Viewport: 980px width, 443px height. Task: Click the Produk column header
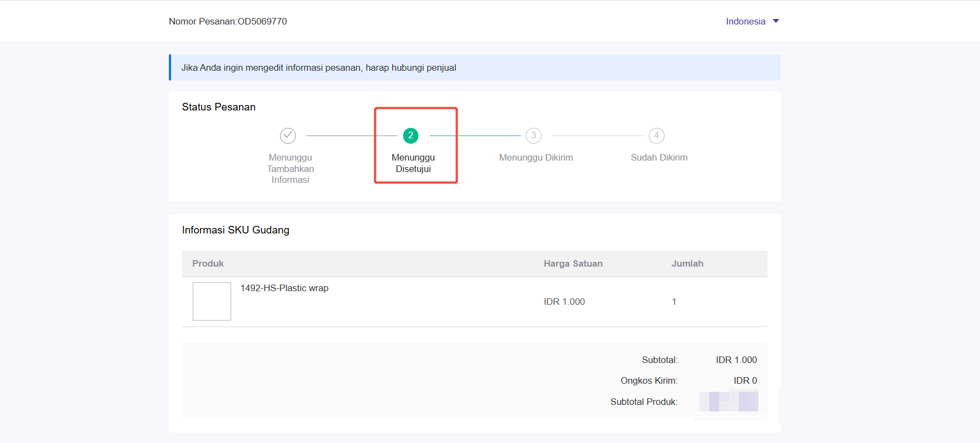[x=208, y=263]
